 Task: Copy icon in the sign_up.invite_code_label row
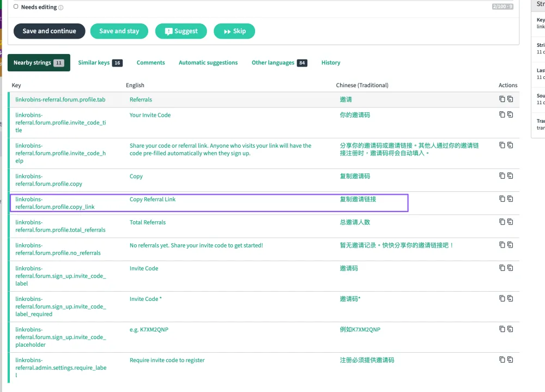point(502,268)
